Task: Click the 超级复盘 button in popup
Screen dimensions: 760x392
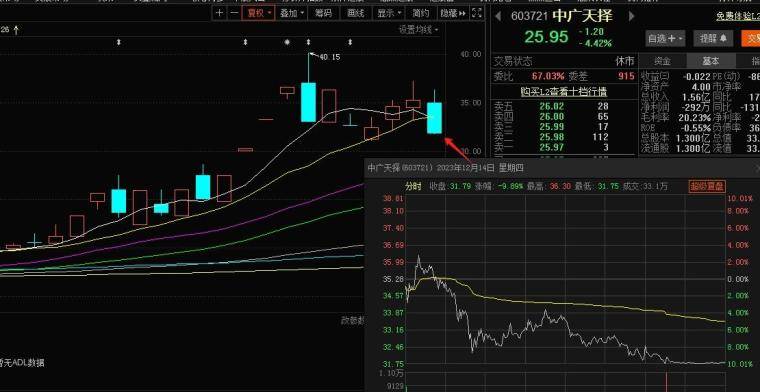Action: pos(707,186)
